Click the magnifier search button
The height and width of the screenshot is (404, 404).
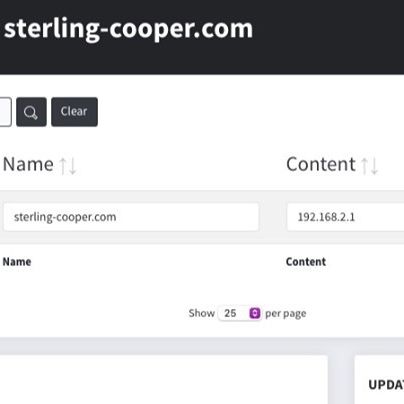(x=31, y=112)
